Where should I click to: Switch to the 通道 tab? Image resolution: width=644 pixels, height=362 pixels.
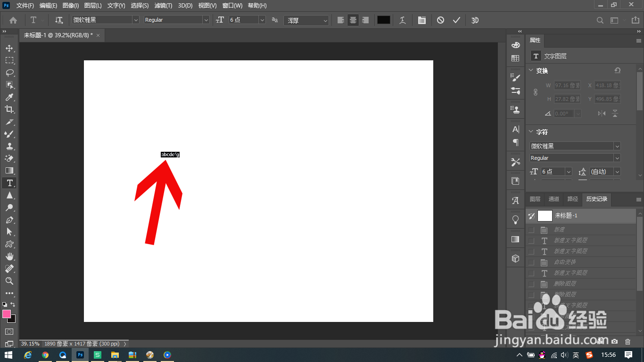(x=554, y=199)
